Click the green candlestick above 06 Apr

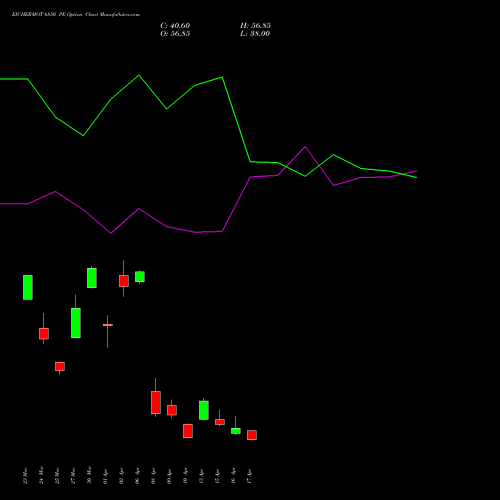[x=140, y=277]
